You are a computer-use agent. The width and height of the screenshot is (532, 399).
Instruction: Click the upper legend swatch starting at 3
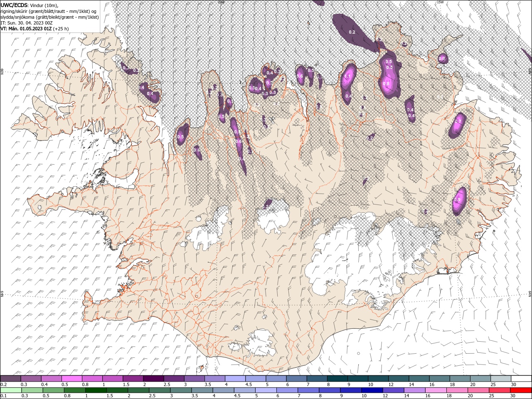[194, 379]
